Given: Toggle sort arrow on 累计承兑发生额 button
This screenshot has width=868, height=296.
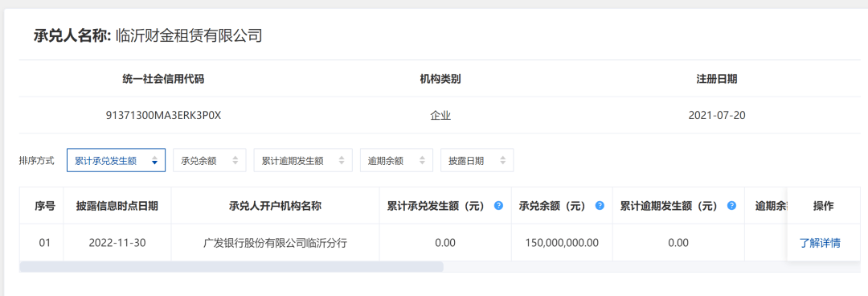Looking at the screenshot, I should click(x=154, y=161).
